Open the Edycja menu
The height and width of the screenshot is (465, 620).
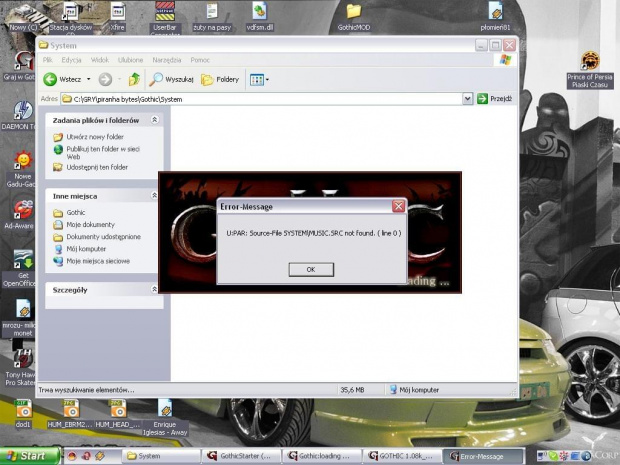pyautogui.click(x=71, y=60)
